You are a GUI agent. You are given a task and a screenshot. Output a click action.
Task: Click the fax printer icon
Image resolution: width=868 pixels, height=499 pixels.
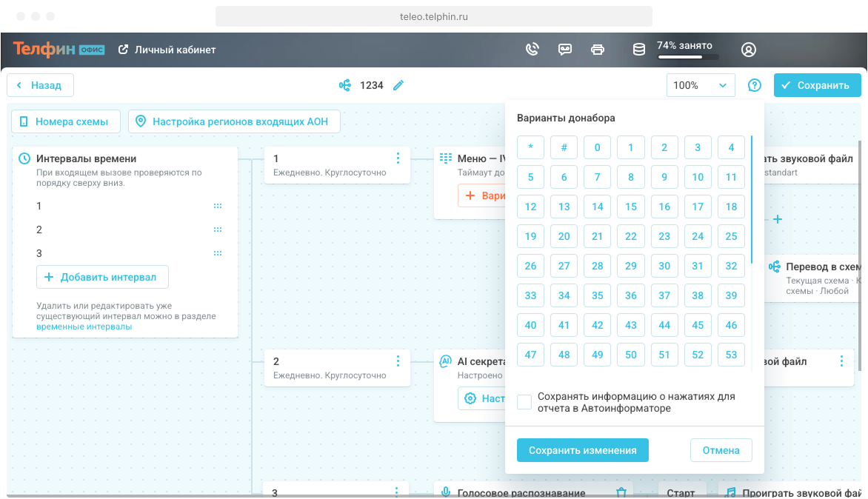[x=598, y=50]
